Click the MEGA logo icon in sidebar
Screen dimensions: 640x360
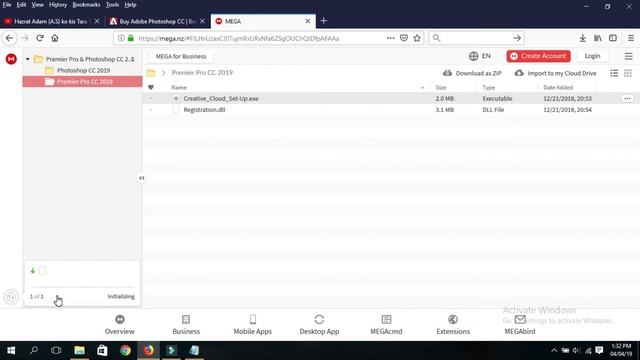click(x=11, y=59)
